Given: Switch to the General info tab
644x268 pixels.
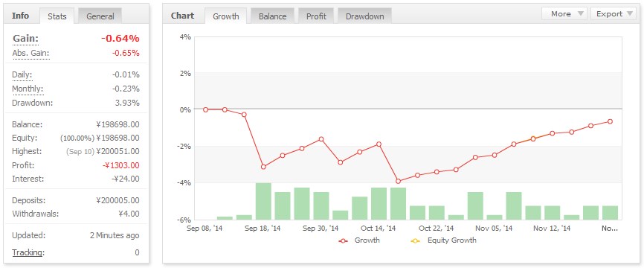Looking at the screenshot, I should point(100,16).
